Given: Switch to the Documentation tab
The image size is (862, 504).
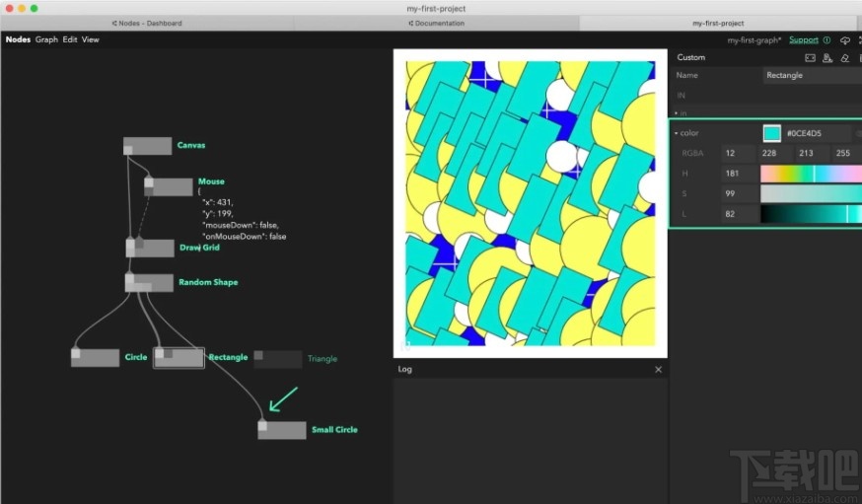Looking at the screenshot, I should pos(437,23).
